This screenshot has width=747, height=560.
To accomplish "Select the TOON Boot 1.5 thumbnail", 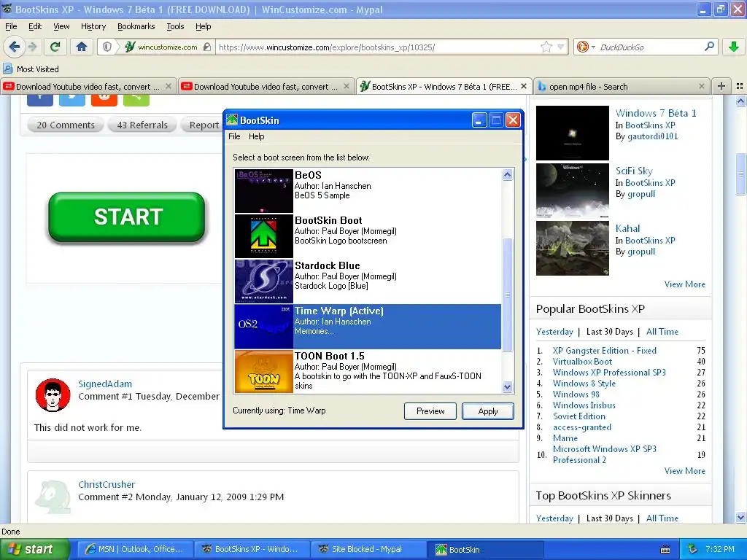I will tap(264, 371).
